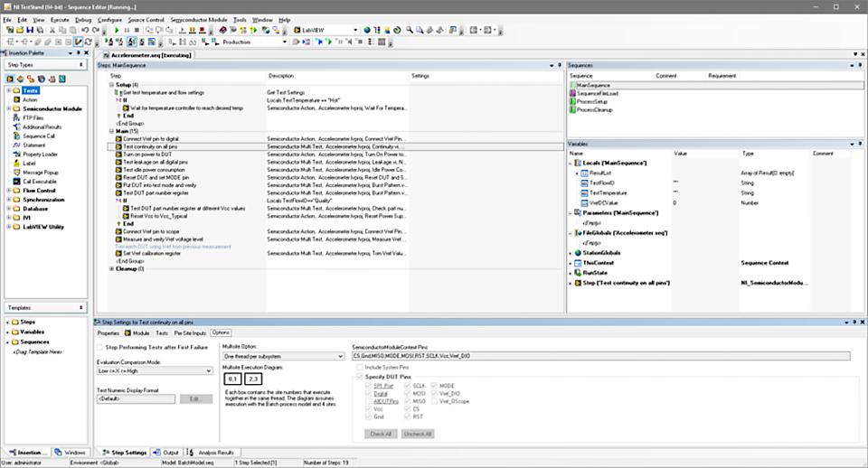Click the Test Numeric Display Format field
868x468 pixels.
click(137, 398)
